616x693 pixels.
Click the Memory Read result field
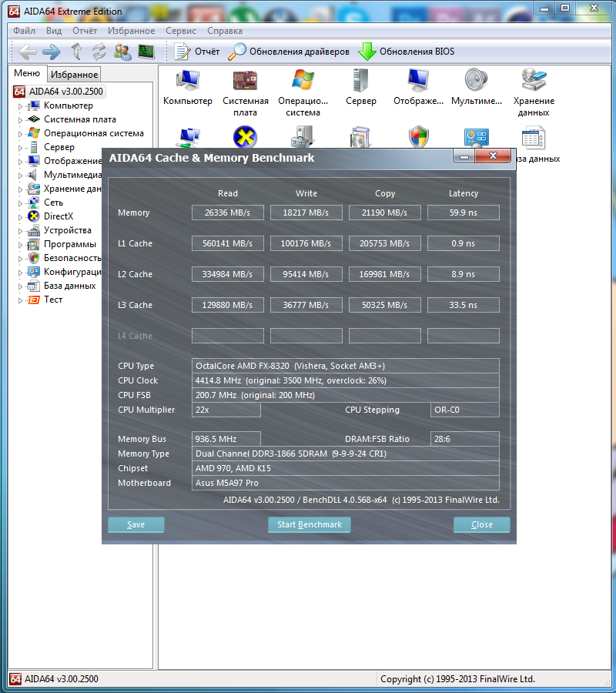pos(228,213)
